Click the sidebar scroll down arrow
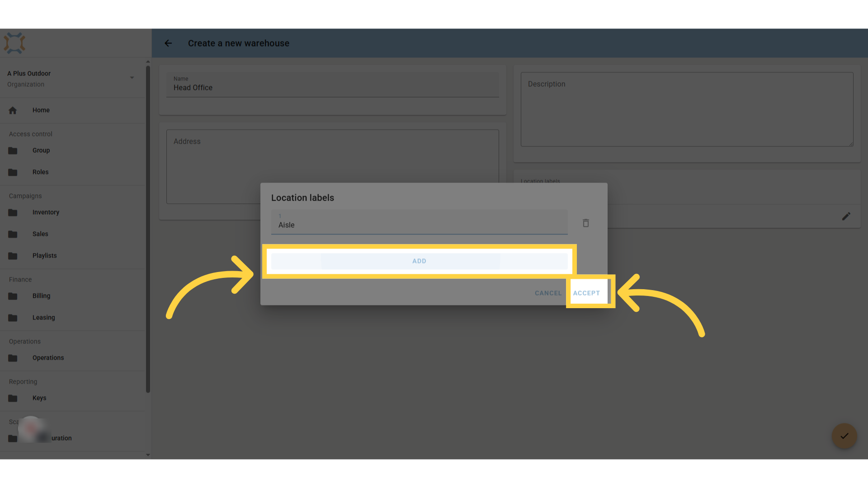This screenshot has width=868, height=488. (x=148, y=455)
